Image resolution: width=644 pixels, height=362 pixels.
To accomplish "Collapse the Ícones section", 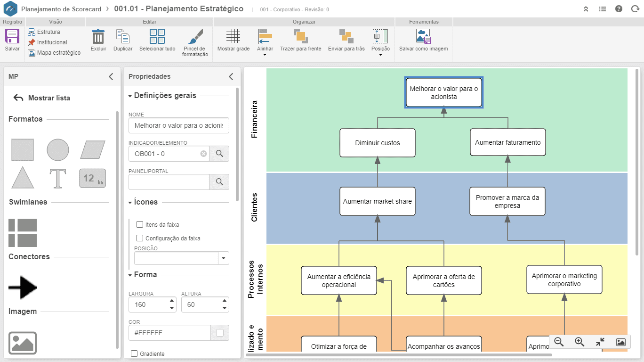I will [x=130, y=202].
